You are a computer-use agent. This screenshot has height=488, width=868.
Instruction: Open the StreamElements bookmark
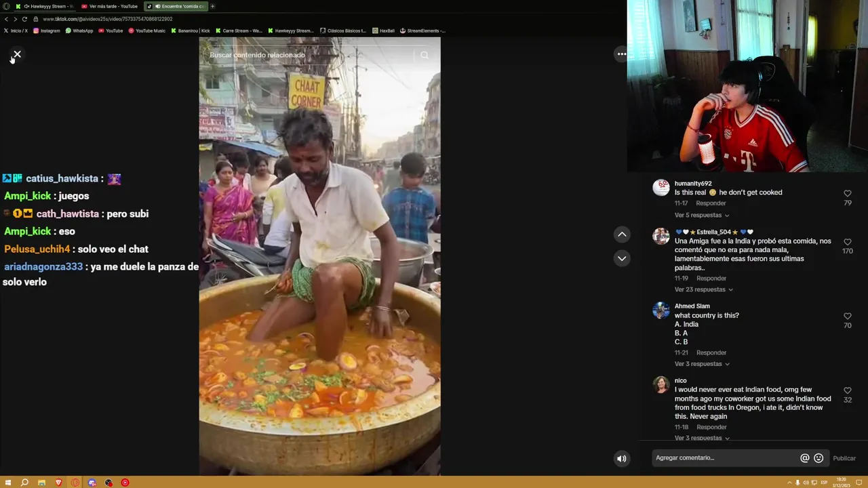pyautogui.click(x=422, y=30)
